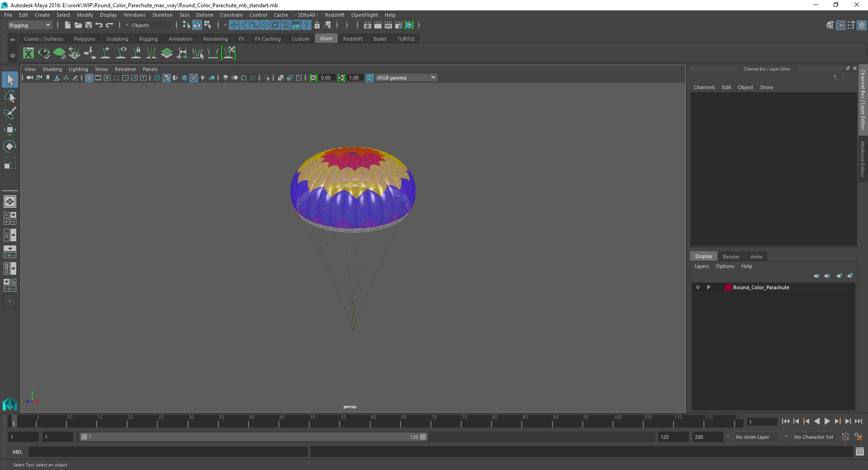The image size is (868, 470).
Task: Open animation preferences icon
Action: tap(859, 437)
